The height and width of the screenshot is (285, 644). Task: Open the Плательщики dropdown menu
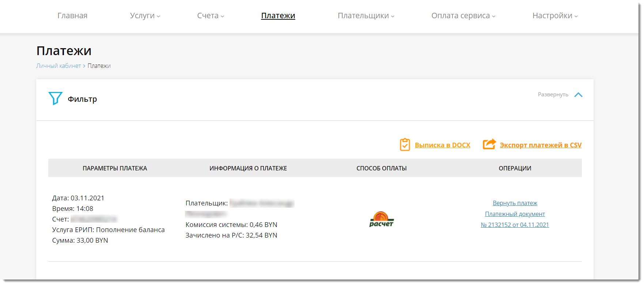(x=366, y=16)
